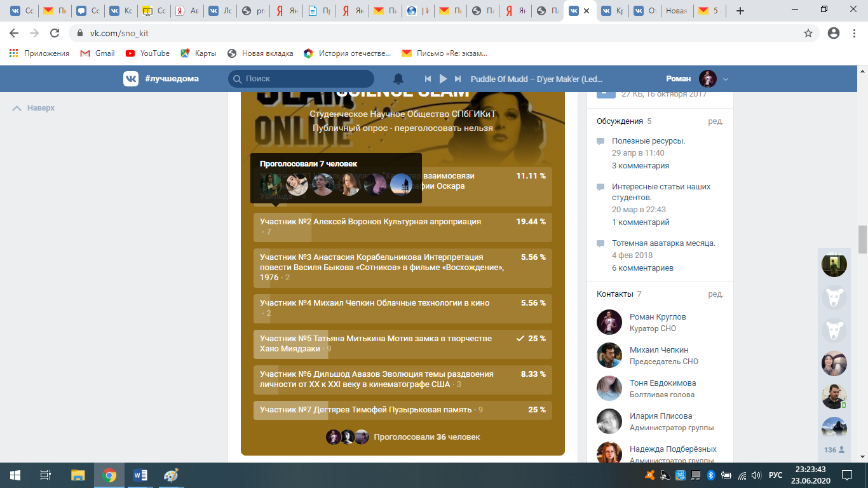Open Тоня Евдокимова contact profile
868x488 pixels.
click(x=663, y=383)
